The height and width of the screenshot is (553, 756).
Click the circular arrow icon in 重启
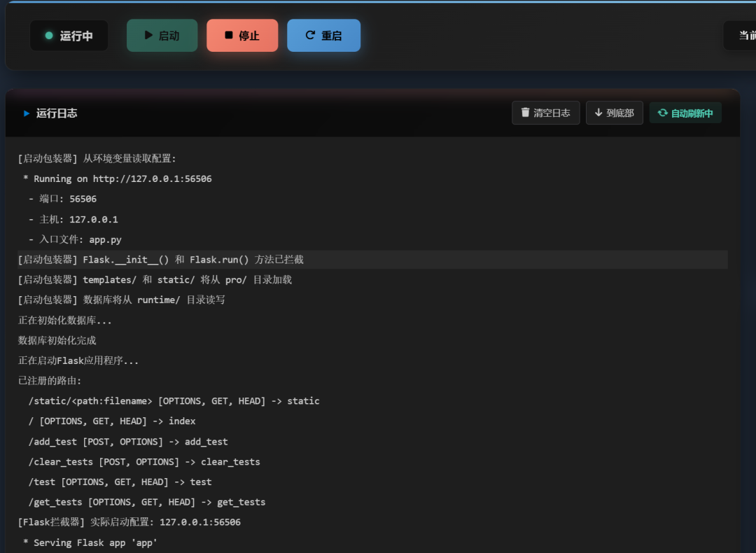[311, 35]
